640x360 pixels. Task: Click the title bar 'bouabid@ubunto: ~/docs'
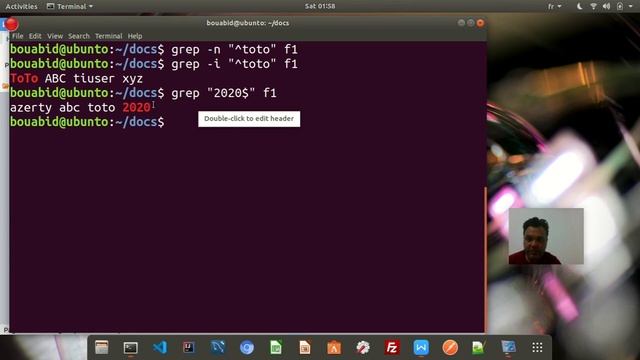[x=248, y=23]
